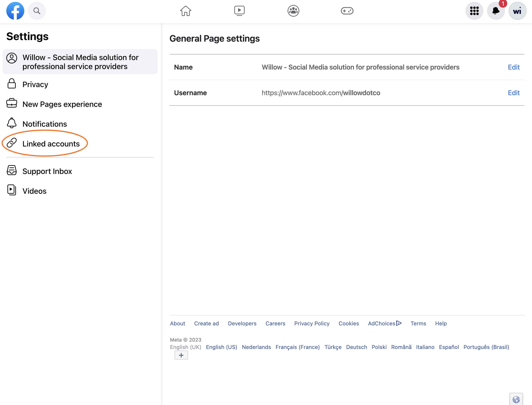Switch language to English (US)
Viewport: 532px width, 405px height.
coord(222,347)
